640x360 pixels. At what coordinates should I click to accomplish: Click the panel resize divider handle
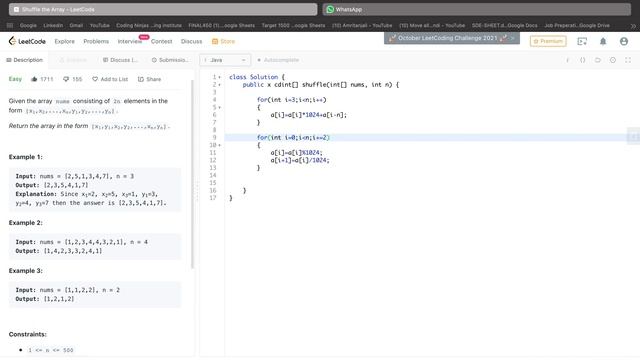point(197,192)
